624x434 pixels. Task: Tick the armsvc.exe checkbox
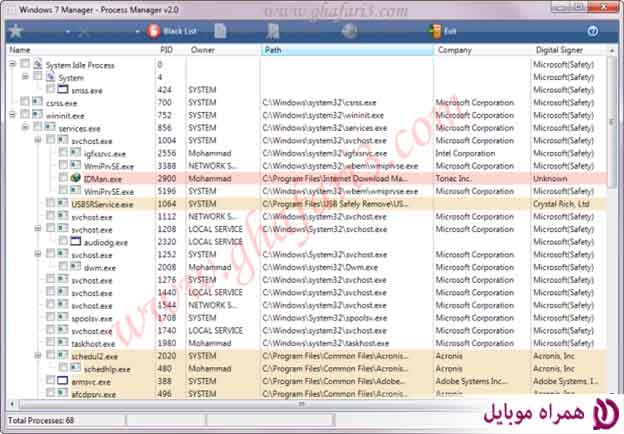50,380
